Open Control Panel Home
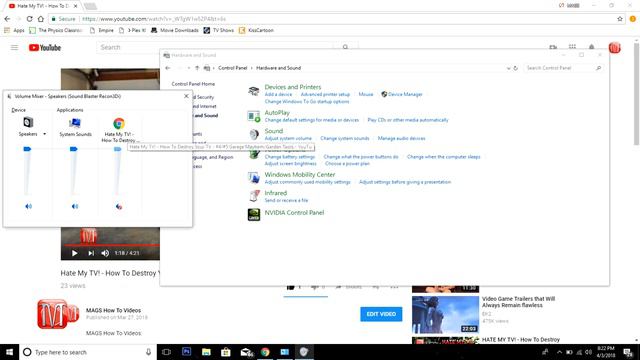The width and height of the screenshot is (640, 360). 193,84
